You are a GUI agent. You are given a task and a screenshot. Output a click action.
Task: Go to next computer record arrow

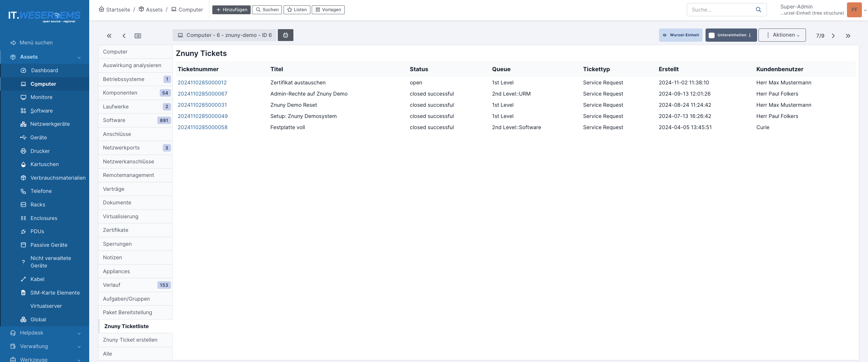(x=833, y=36)
